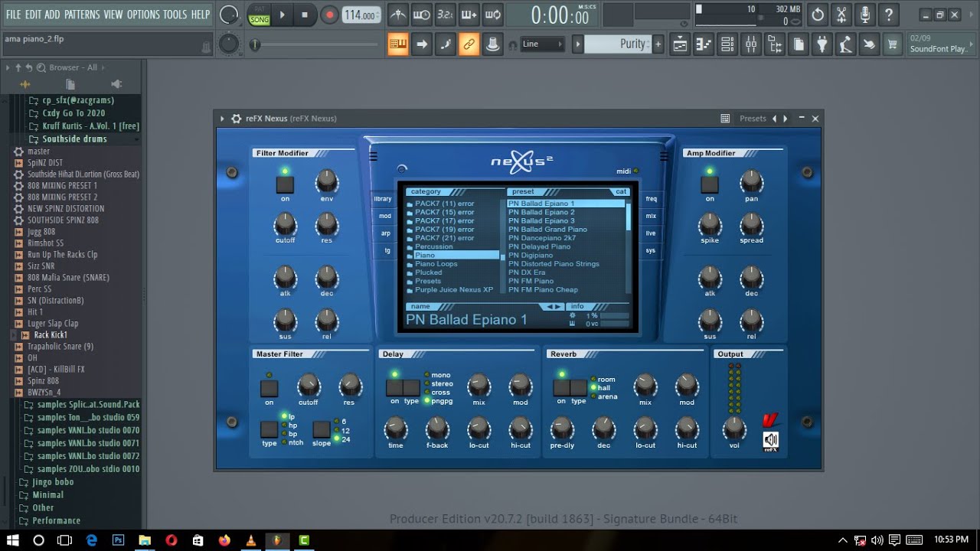The image size is (980, 551).
Task: Switch to Nexus mix tab
Action: pos(651,217)
